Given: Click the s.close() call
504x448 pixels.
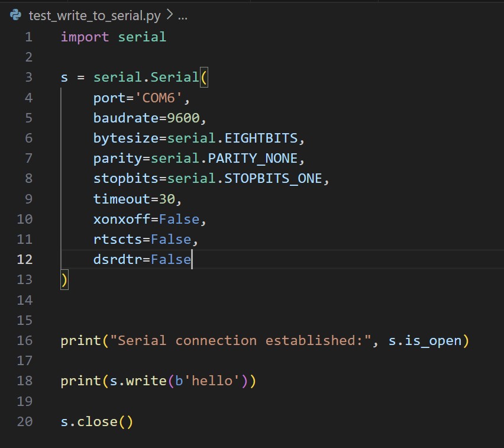Looking at the screenshot, I should (x=97, y=421).
